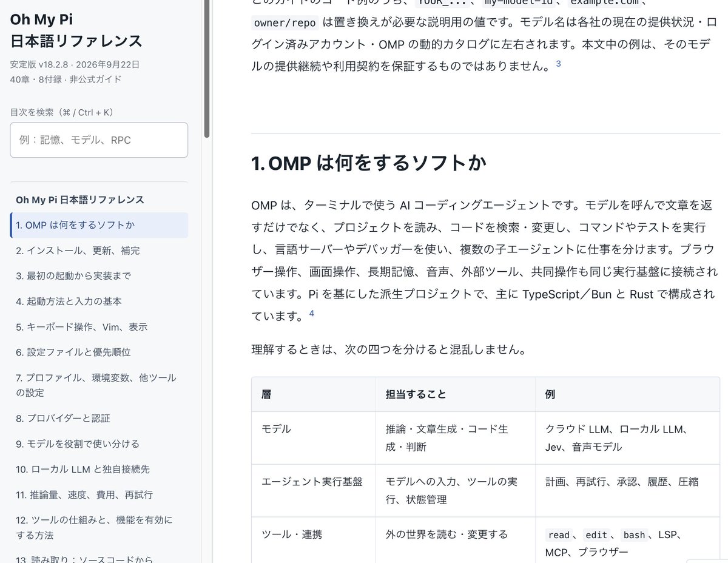
Task: Select "10. ローカル LLM と独自接続先" entry
Action: click(x=99, y=469)
